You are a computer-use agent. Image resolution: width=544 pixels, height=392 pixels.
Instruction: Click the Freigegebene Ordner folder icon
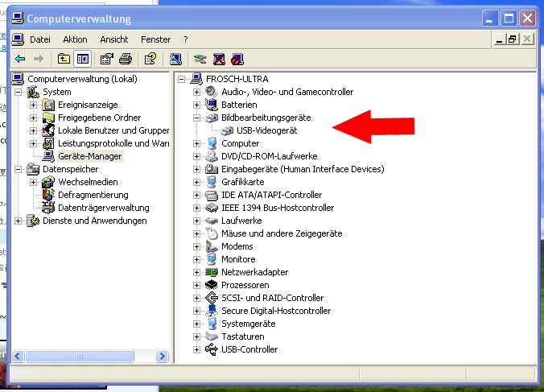(48, 118)
